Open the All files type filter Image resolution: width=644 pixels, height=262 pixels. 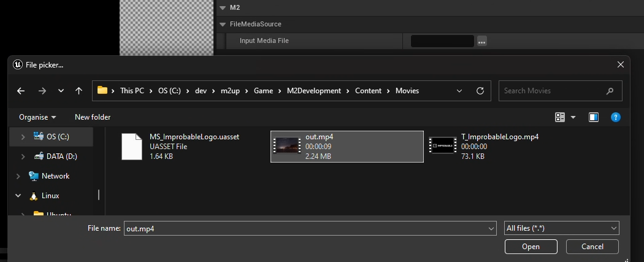click(561, 228)
